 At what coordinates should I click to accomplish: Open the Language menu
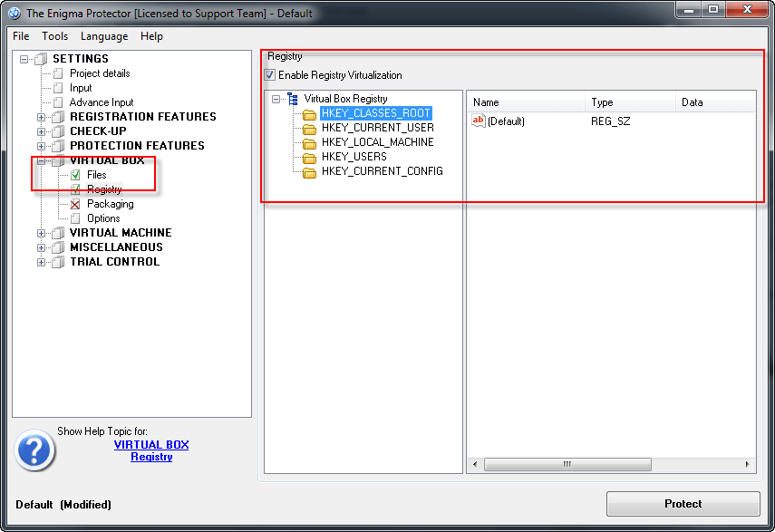104,36
